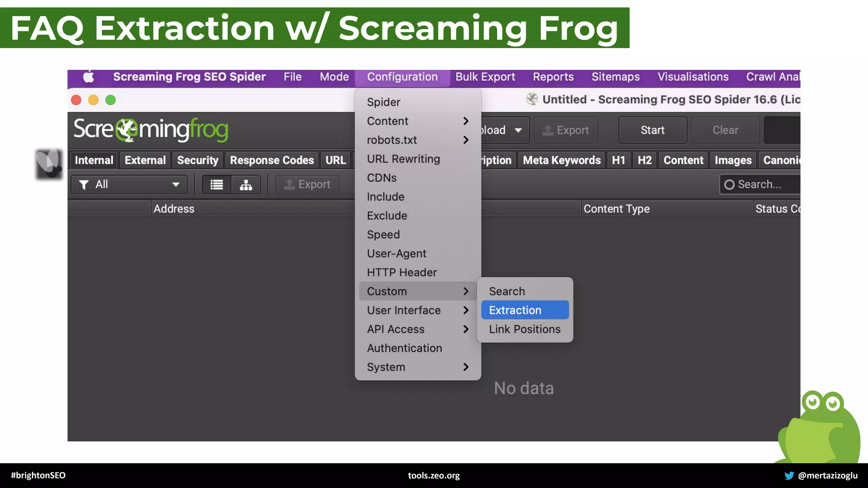868x488 pixels.
Task: Switch to tree view icon
Action: [x=246, y=185]
